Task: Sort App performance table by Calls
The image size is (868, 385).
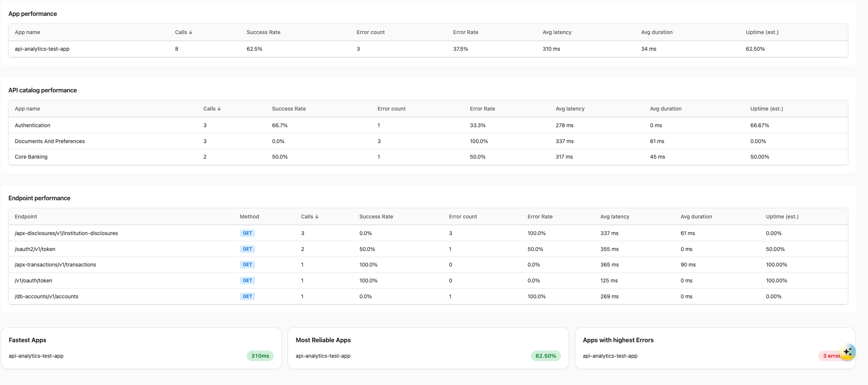Action: pyautogui.click(x=184, y=32)
